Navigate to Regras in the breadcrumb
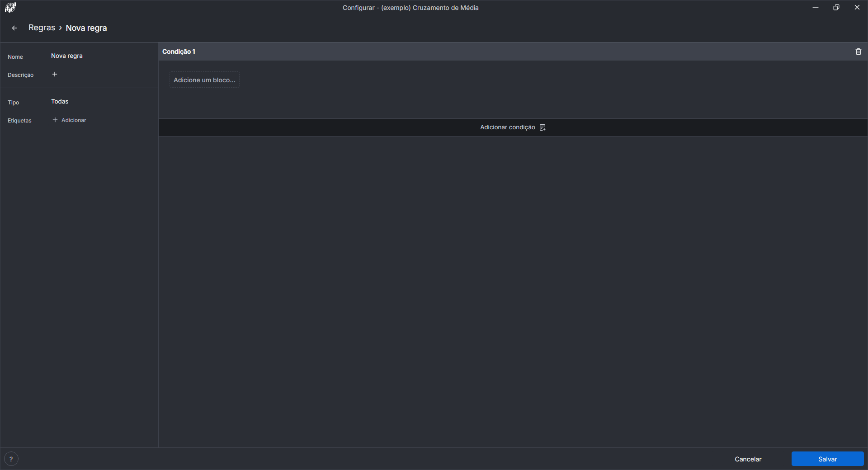Viewport: 868px width, 470px height. pyautogui.click(x=42, y=28)
